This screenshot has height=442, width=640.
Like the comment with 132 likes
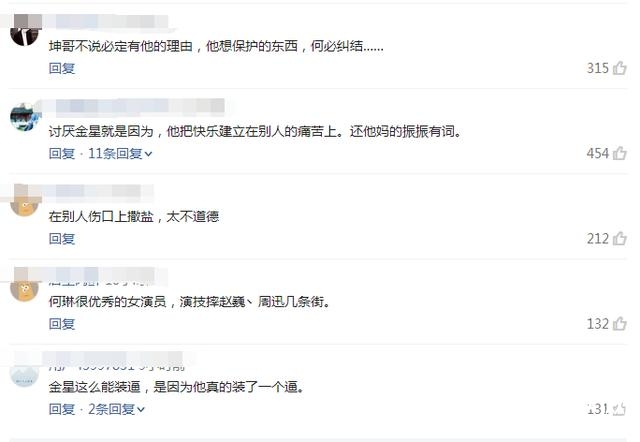[620, 324]
